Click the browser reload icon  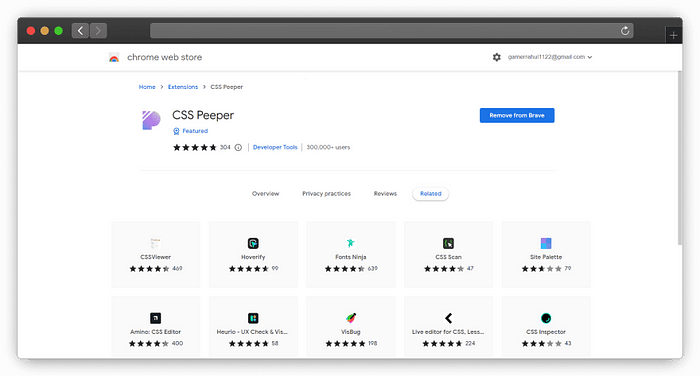click(x=625, y=31)
